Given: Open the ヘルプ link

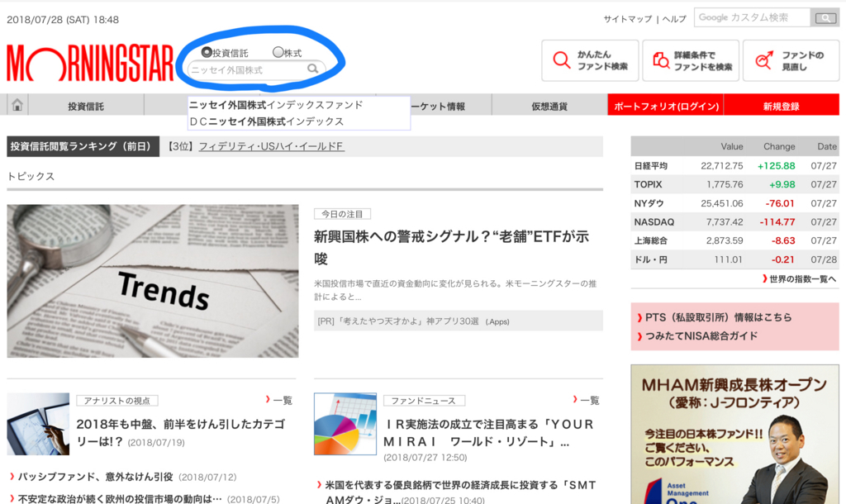Looking at the screenshot, I should point(674,19).
